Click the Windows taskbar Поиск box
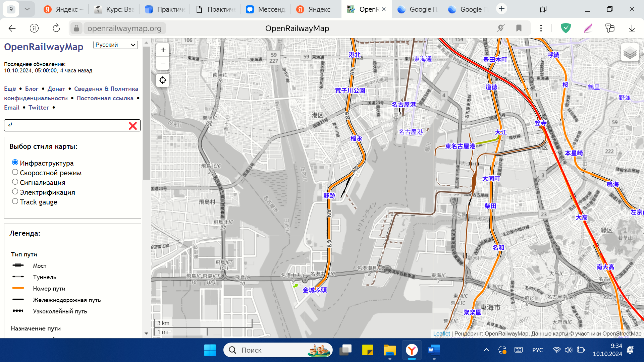644x362 pixels. [278, 350]
